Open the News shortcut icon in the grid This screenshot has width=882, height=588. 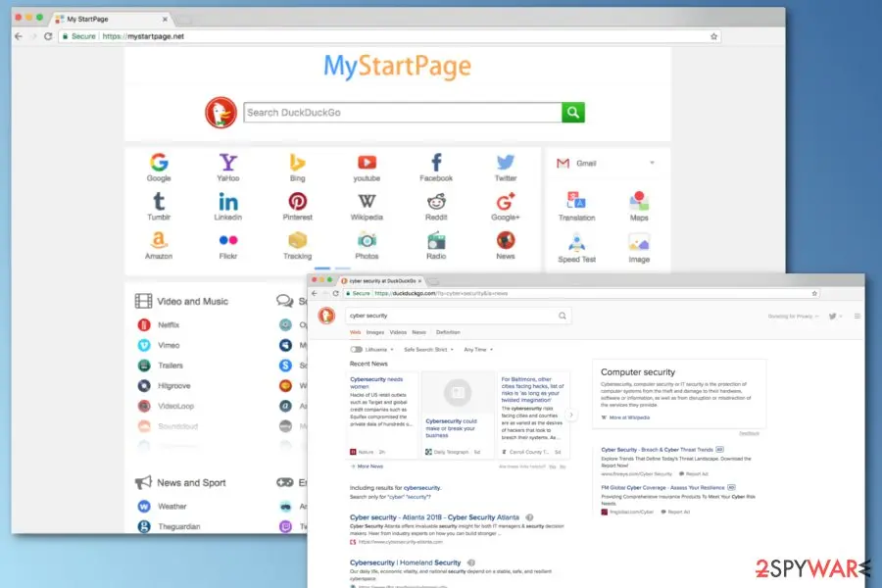click(x=505, y=240)
